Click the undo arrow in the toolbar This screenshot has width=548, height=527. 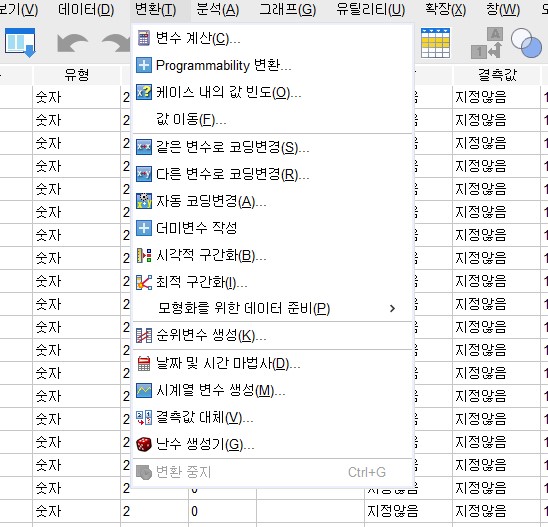pos(72,43)
